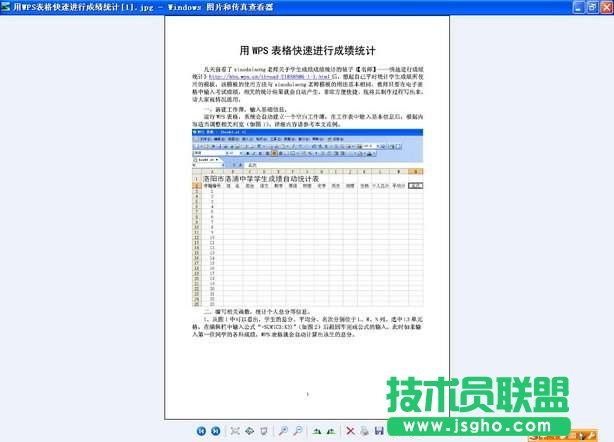Go to the next image
The width and height of the screenshot is (614, 442).
pyautogui.click(x=215, y=431)
